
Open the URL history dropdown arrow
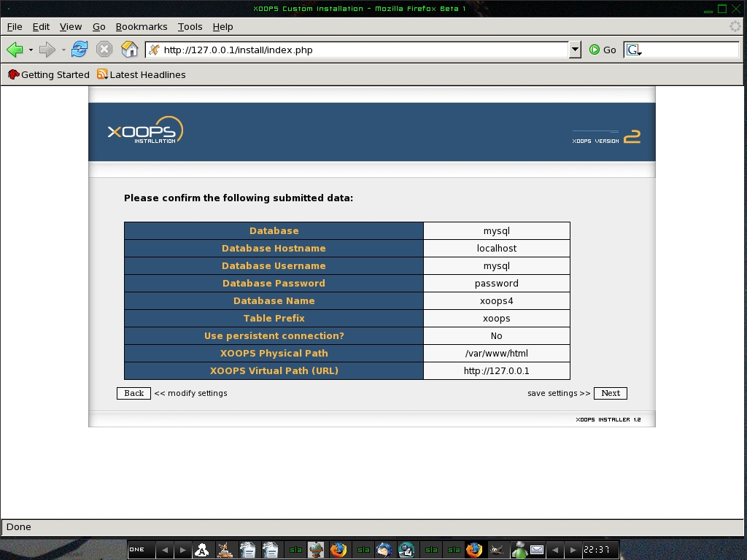click(575, 50)
